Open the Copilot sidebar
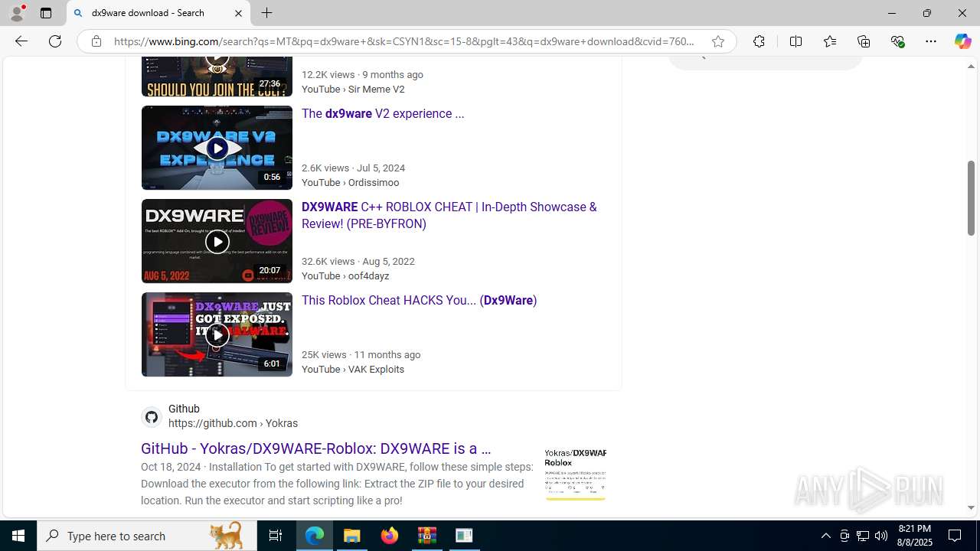Screen dimensions: 980x551 (x=962, y=41)
